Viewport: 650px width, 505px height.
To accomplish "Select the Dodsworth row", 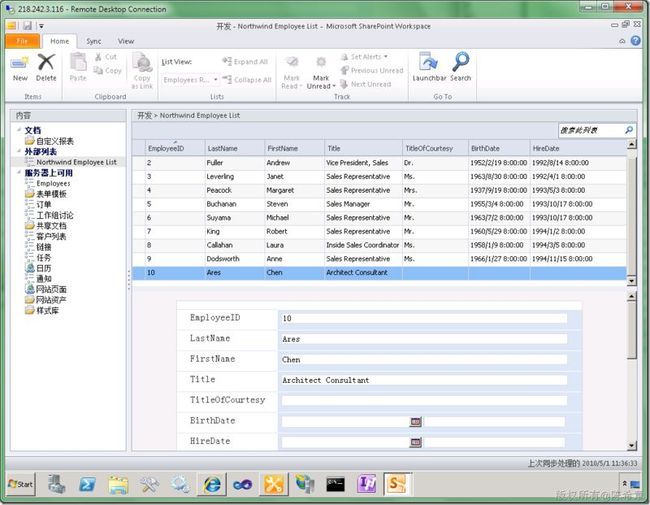I will click(x=379, y=259).
